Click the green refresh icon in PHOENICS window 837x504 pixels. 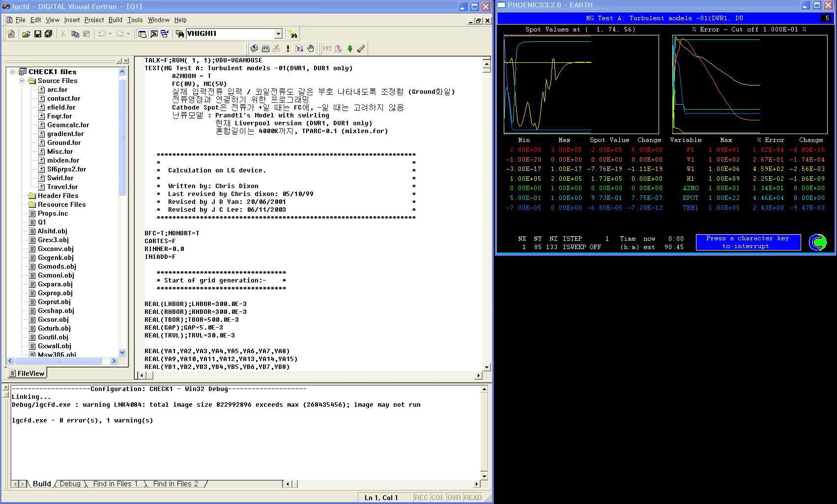818,242
